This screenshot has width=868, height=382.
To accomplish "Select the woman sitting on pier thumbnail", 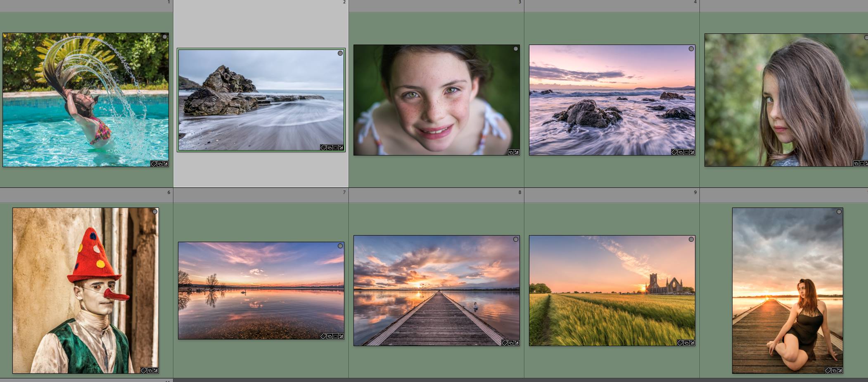I will (x=787, y=290).
